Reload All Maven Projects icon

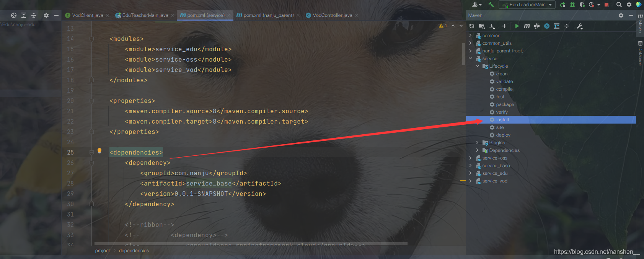coord(472,26)
